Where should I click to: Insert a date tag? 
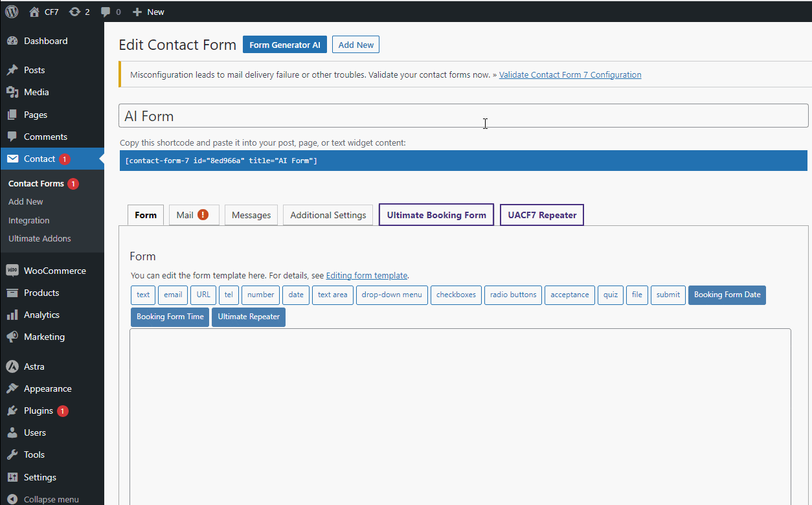[x=296, y=295]
